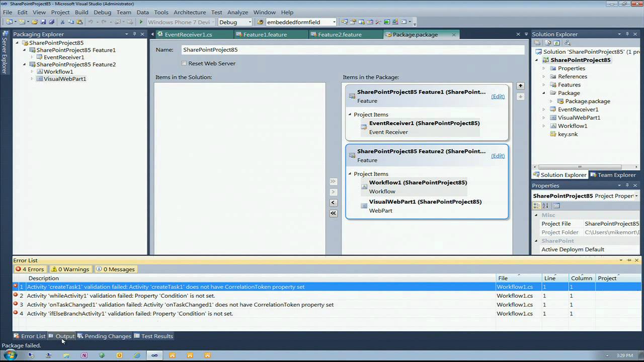Pin the Error List panel
644x362 pixels.
pos(629,260)
